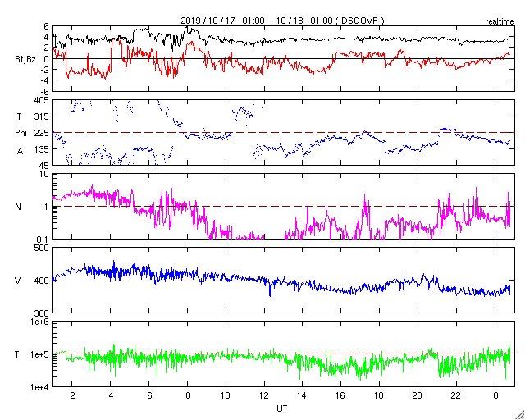Click the '6' tick on the Bt,Bz axis
Viewport: 525px width, 420px height.
(x=47, y=25)
